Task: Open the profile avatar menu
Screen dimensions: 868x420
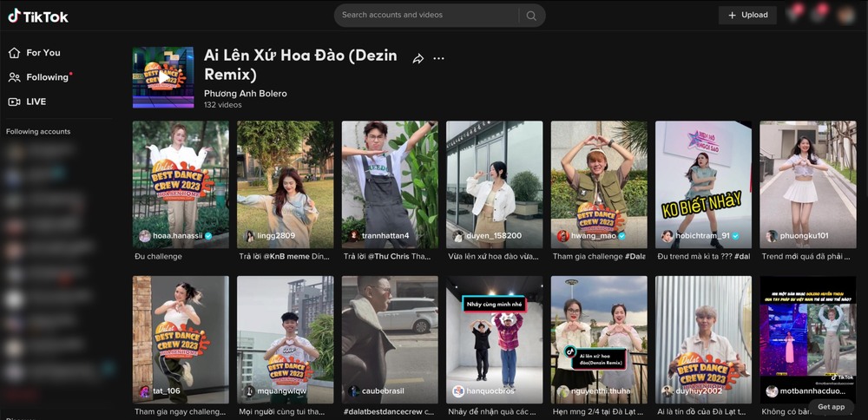Action: point(846,15)
